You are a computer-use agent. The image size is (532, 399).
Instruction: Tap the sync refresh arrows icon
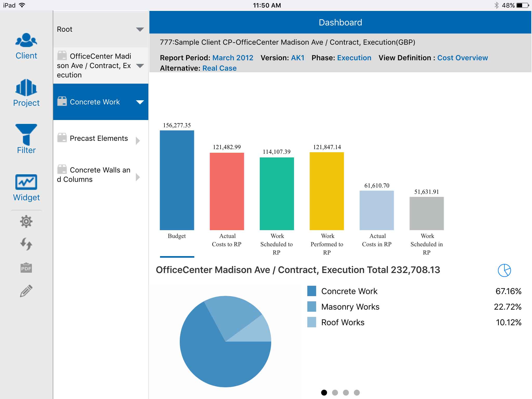[26, 244]
